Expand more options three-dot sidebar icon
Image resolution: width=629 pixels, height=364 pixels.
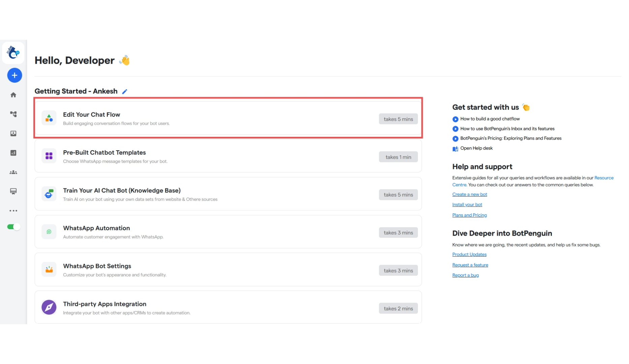[13, 211]
